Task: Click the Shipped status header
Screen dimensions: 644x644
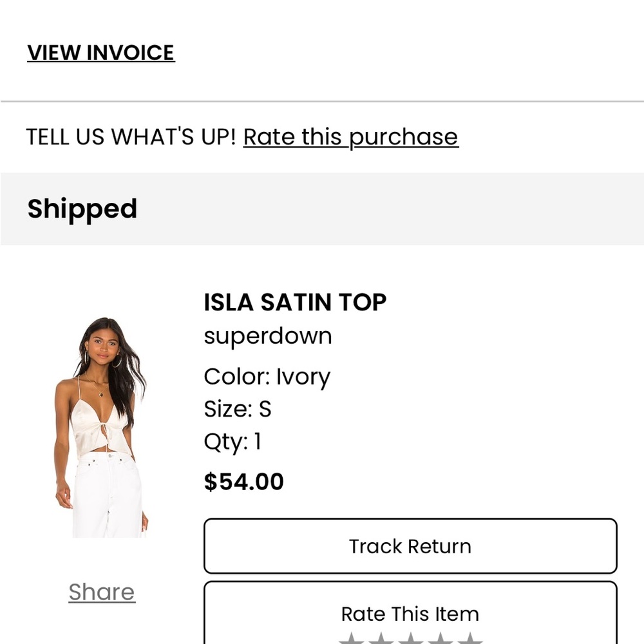Action: point(82,209)
